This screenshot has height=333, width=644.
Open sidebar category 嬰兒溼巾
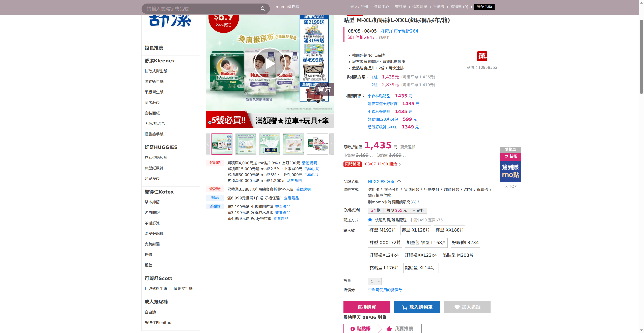(x=152, y=179)
